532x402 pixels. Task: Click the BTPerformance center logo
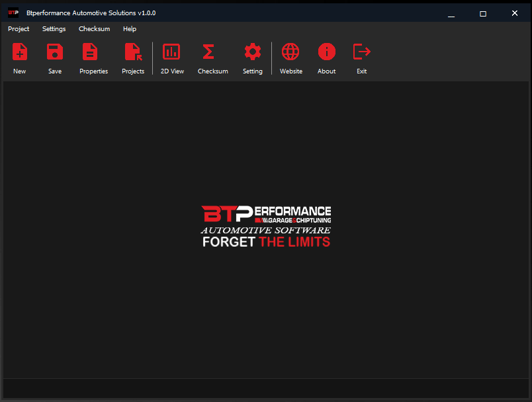point(266,223)
